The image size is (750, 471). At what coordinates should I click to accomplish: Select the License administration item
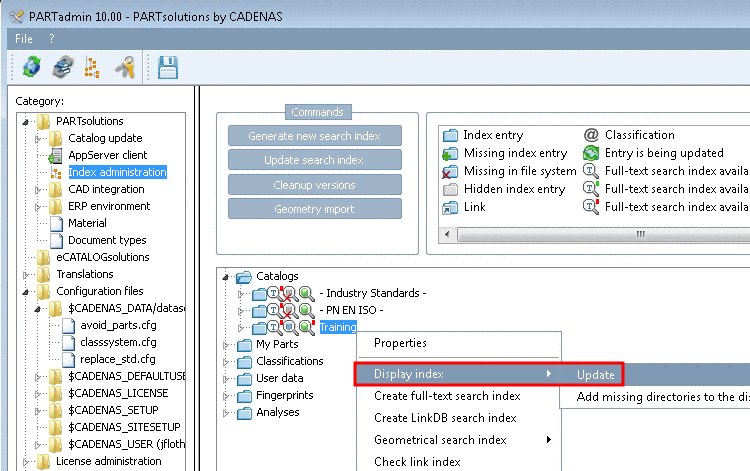[109, 461]
